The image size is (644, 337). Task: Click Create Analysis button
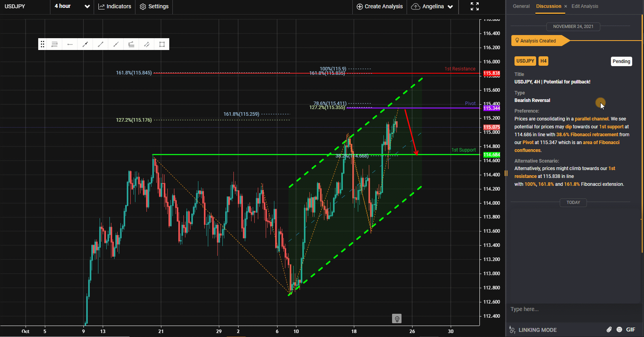click(x=379, y=6)
